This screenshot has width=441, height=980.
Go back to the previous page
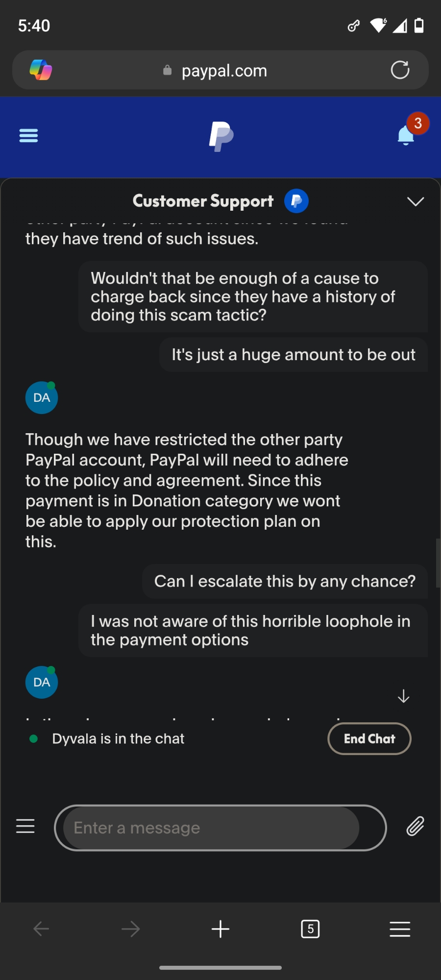[41, 929]
